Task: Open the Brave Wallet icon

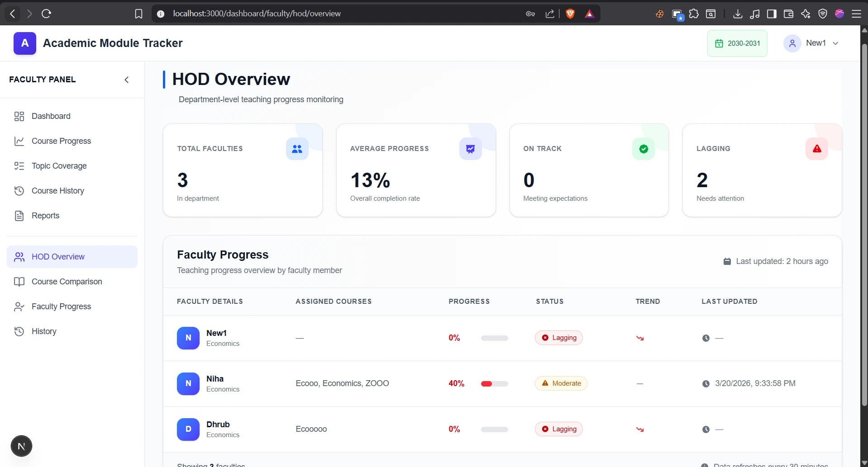Action: coord(788,14)
